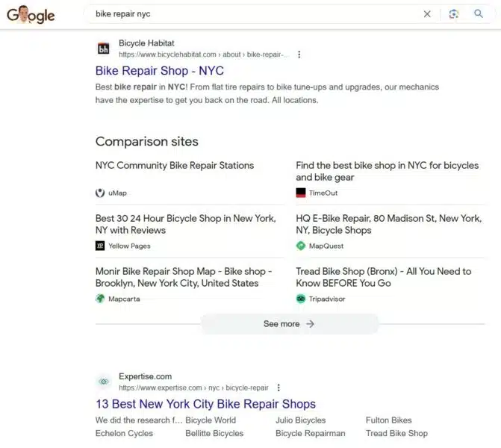Click the Bicycle Habitat favicon
This screenshot has width=501, height=448.
coord(103,49)
